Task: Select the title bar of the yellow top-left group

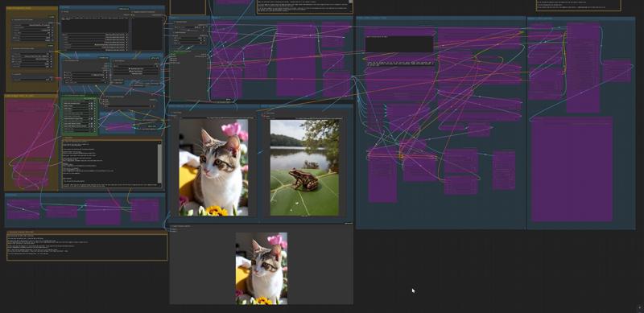Action: pos(31,8)
